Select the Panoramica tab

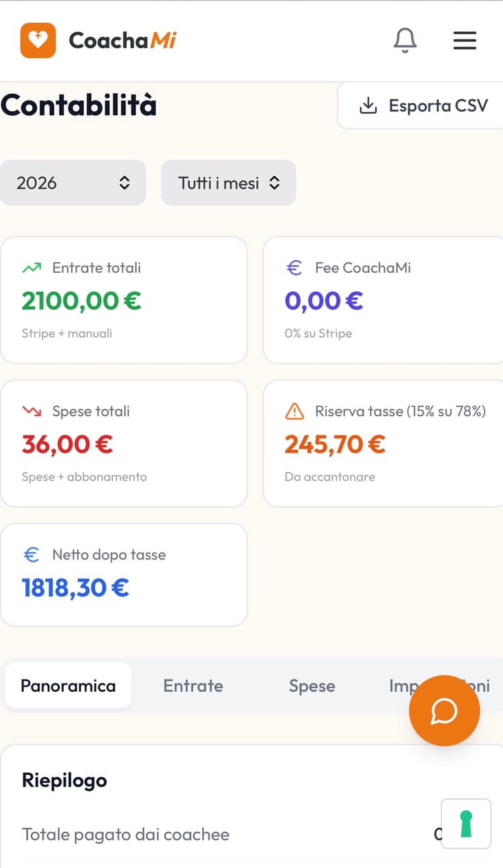68,685
